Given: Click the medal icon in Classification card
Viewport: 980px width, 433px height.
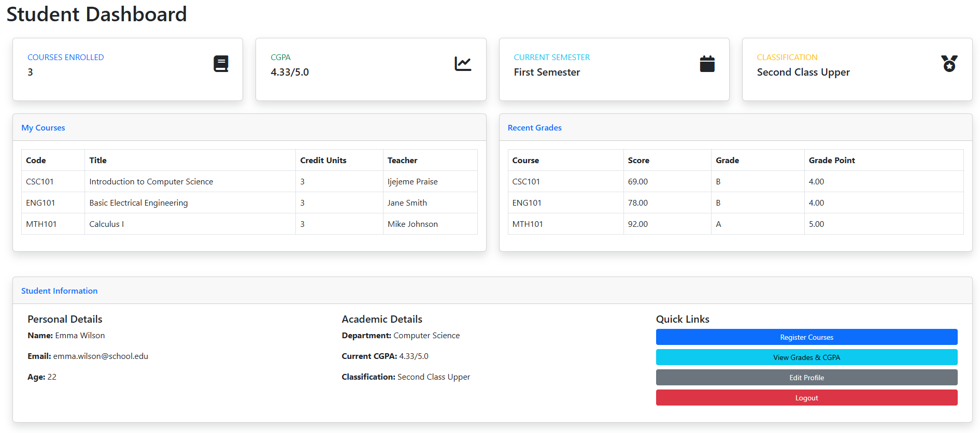Looking at the screenshot, I should click(949, 64).
